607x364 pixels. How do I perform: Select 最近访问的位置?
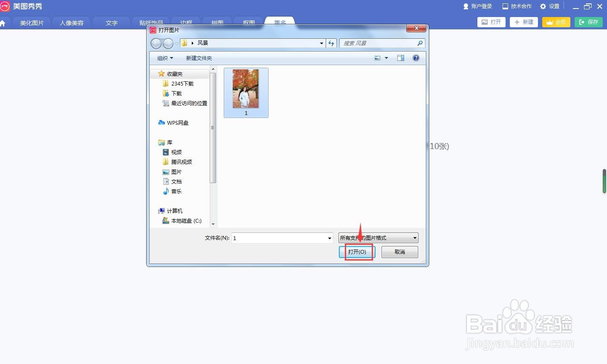point(185,103)
